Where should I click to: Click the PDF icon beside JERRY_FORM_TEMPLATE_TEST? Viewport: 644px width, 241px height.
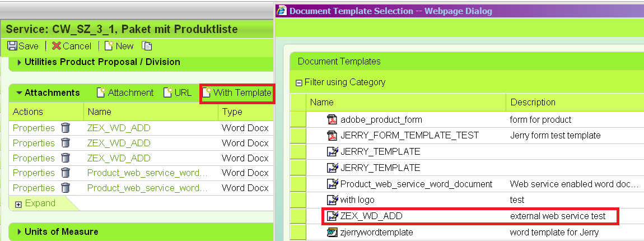(x=332, y=135)
